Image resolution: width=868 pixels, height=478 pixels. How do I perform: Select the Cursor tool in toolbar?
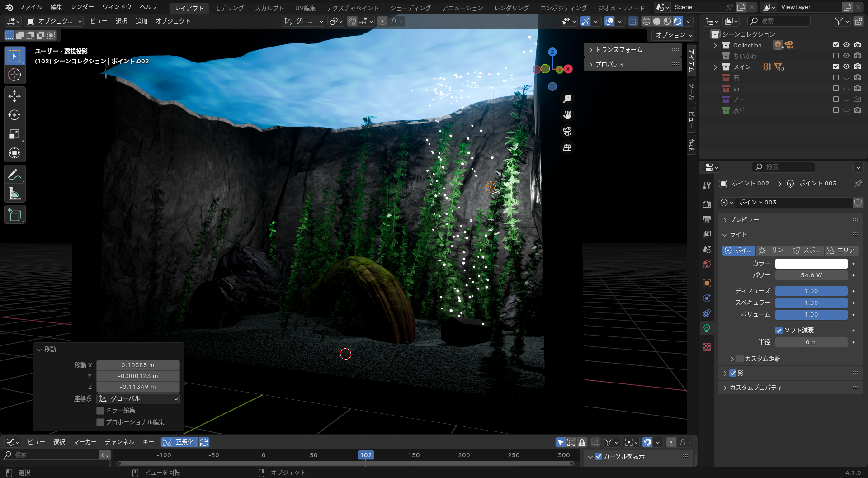(14, 75)
